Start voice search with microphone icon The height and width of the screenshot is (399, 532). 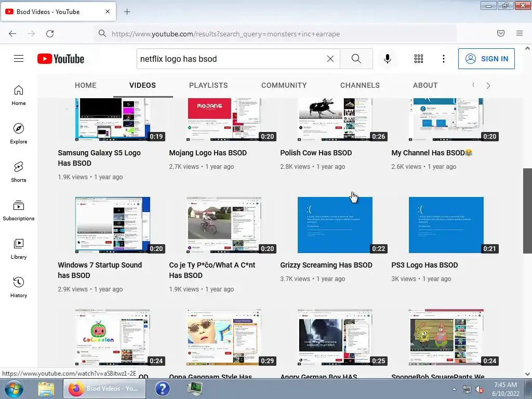click(387, 59)
